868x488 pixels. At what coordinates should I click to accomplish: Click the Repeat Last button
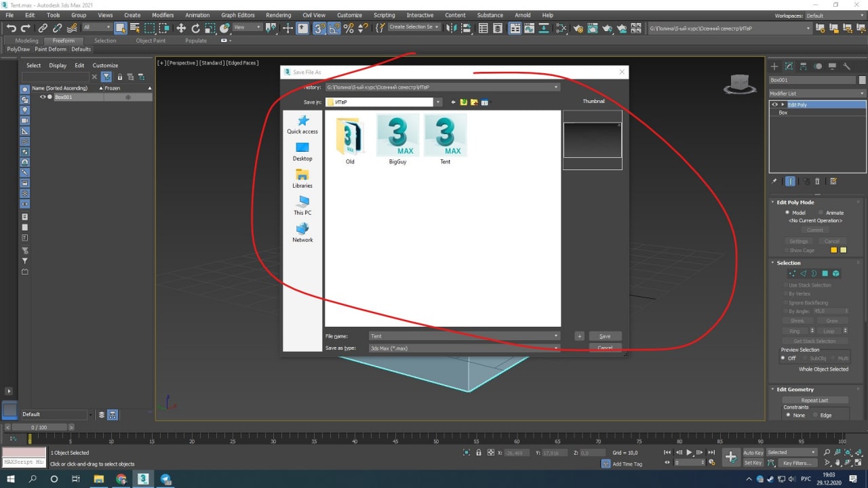coord(815,400)
